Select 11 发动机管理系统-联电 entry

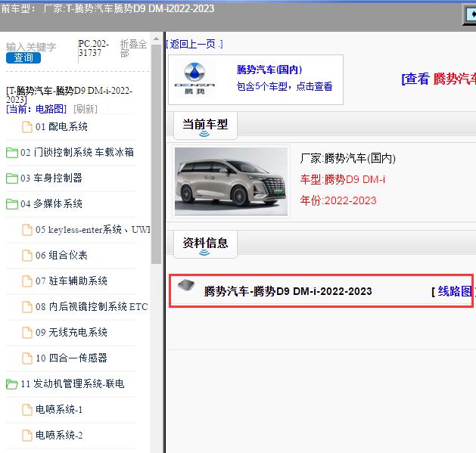click(x=73, y=384)
